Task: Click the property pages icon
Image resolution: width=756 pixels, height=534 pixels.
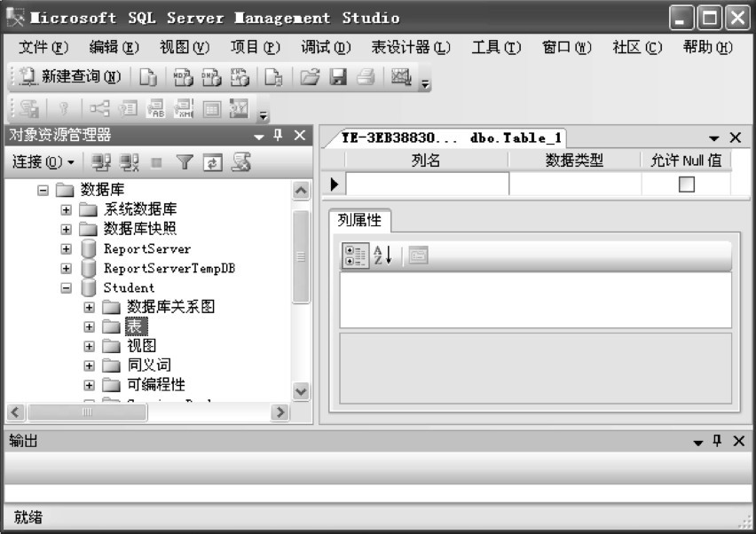Action: click(418, 255)
